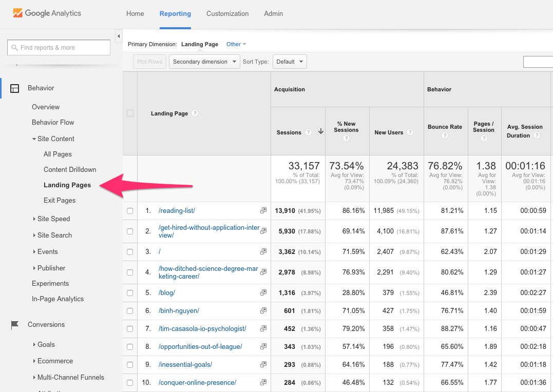Click the Conversions flag icon in sidebar
The image size is (553, 392).
[x=15, y=325]
